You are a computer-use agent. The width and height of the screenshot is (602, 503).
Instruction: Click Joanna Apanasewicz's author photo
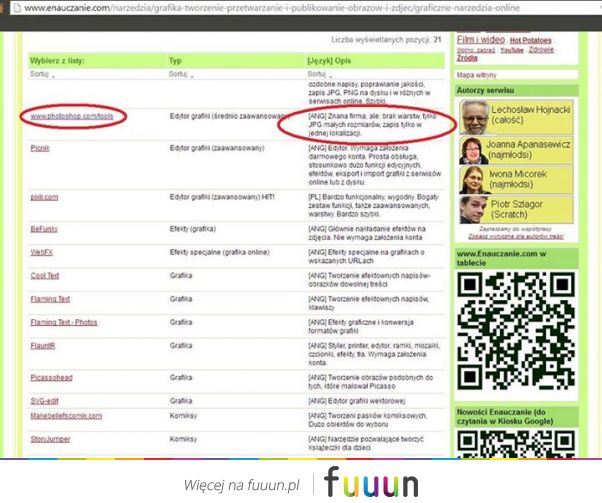click(472, 151)
